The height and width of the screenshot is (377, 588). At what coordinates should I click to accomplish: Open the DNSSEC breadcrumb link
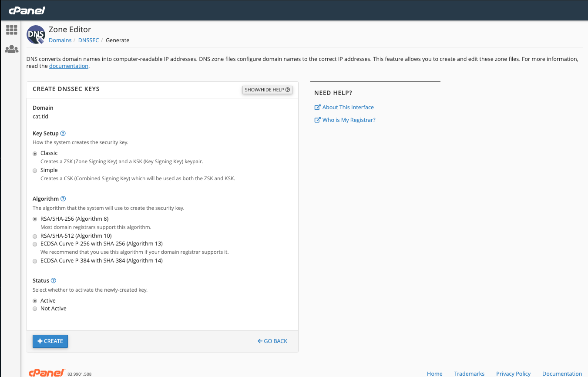[x=88, y=40]
